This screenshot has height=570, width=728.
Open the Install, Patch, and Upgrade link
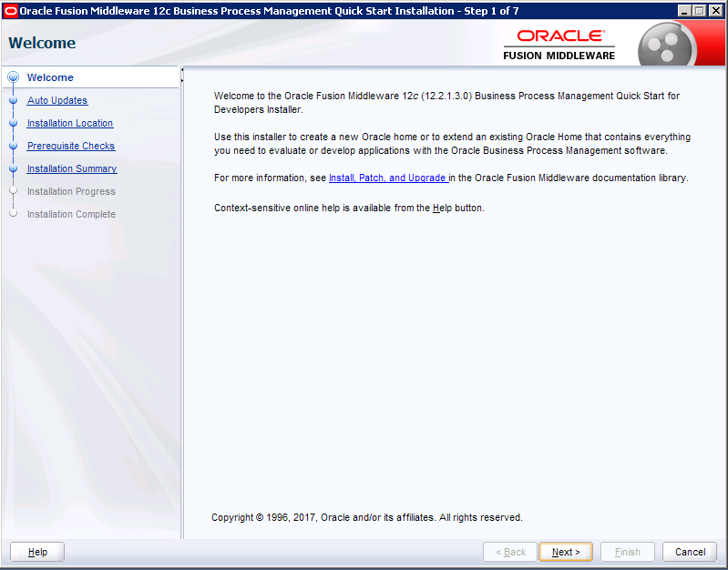click(x=389, y=178)
